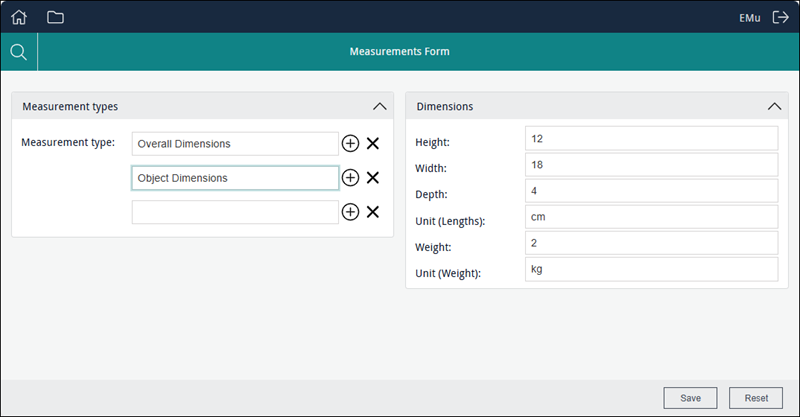Click the Height input field
The width and height of the screenshot is (800, 417).
pos(650,138)
